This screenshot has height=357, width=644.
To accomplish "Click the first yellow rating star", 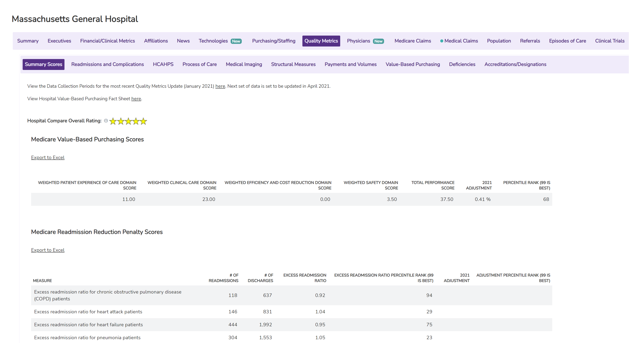I will pos(113,121).
